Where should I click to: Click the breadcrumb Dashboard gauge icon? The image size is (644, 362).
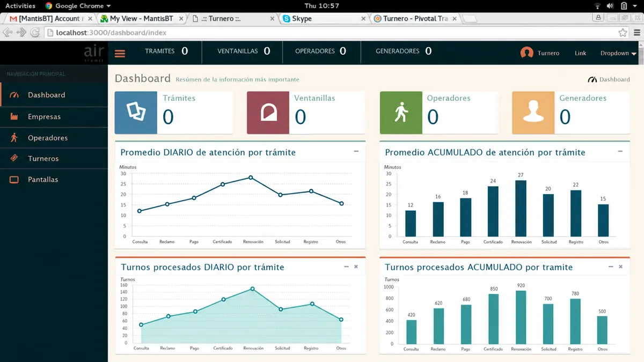tap(592, 79)
